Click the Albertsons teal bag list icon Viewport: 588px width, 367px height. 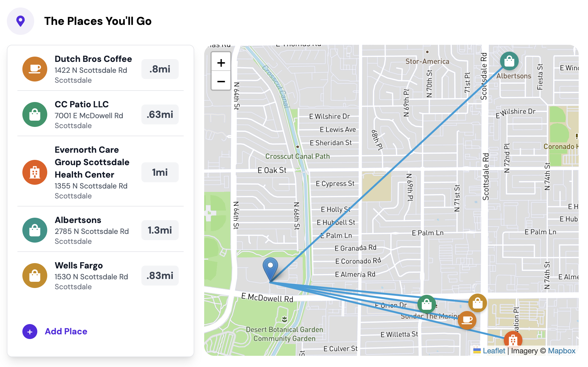(x=35, y=230)
